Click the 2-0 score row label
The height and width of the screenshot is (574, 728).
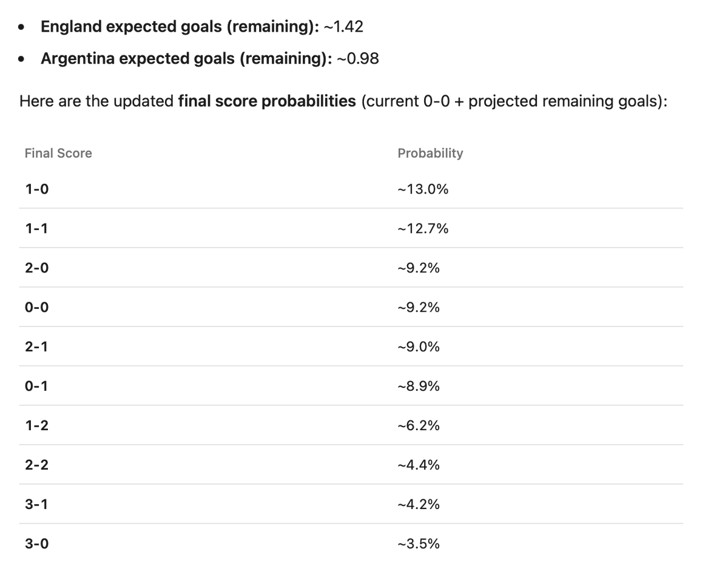click(36, 268)
